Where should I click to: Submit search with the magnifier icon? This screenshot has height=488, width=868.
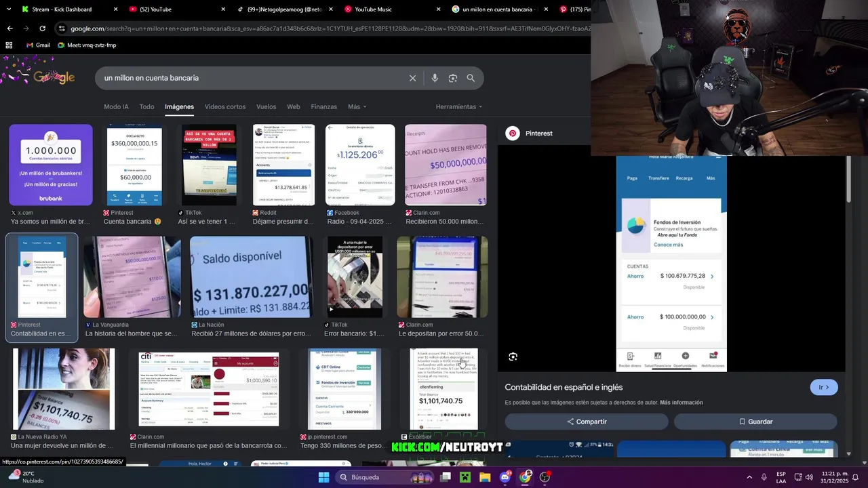[x=471, y=78]
